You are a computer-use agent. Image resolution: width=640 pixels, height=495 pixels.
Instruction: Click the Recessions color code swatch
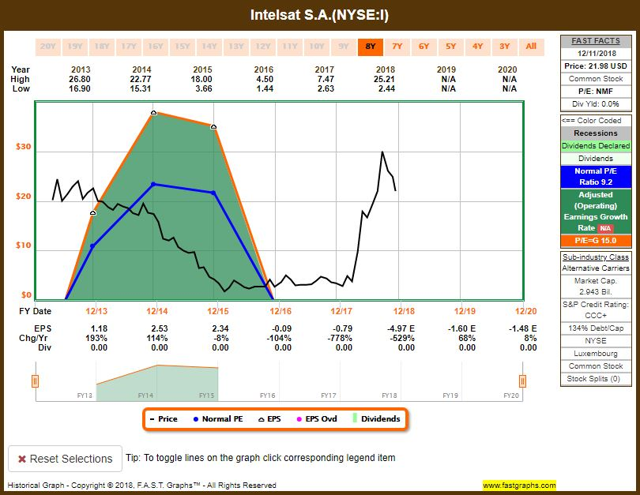596,133
